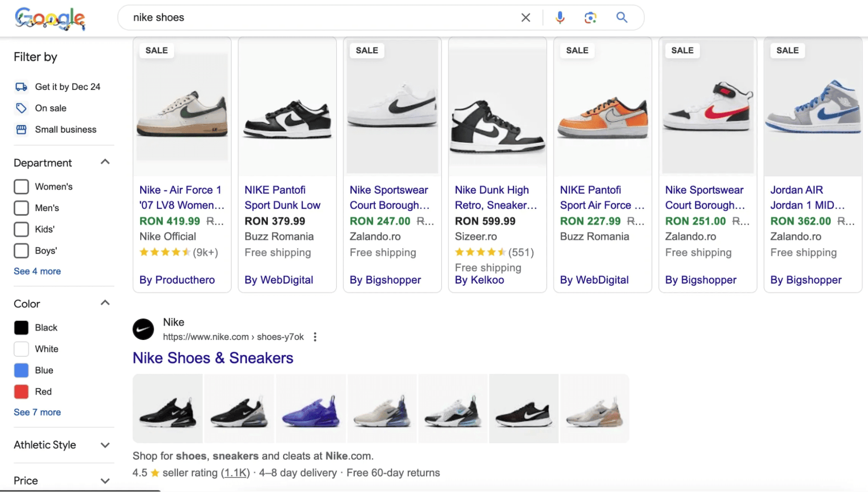Open the three-dot options menu on the Nike result

pyautogui.click(x=315, y=337)
